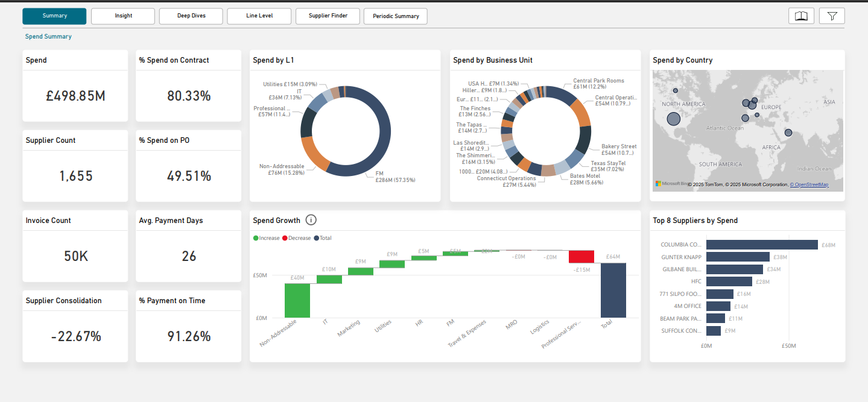The image size is (868, 402).
Task: Select the COLUMBIA CO... supplier bar
Action: tap(762, 245)
